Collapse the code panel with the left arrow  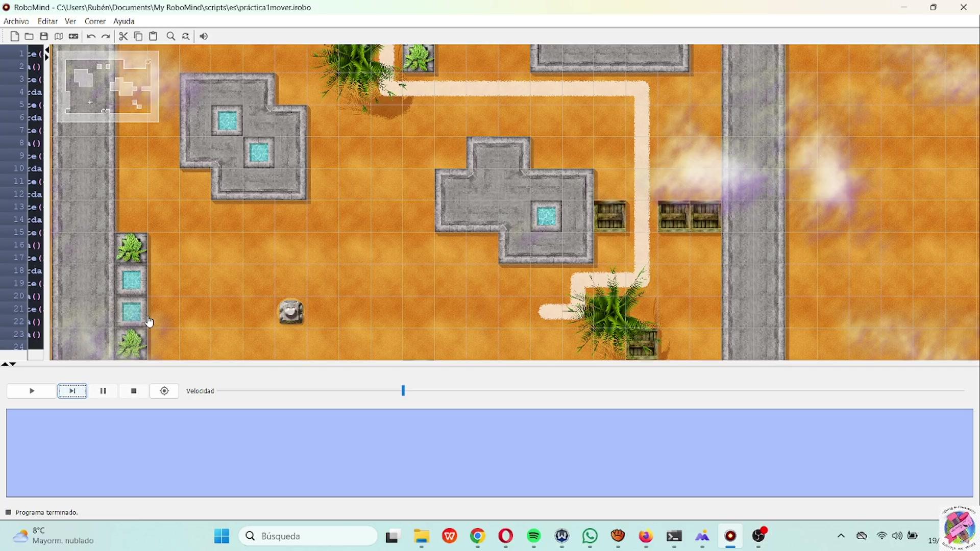click(x=47, y=49)
